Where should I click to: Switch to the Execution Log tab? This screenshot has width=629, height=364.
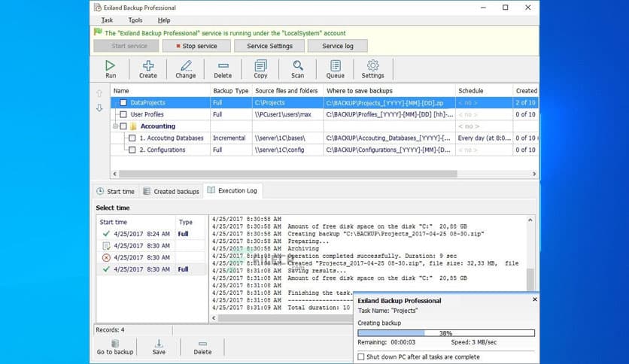[x=232, y=191]
